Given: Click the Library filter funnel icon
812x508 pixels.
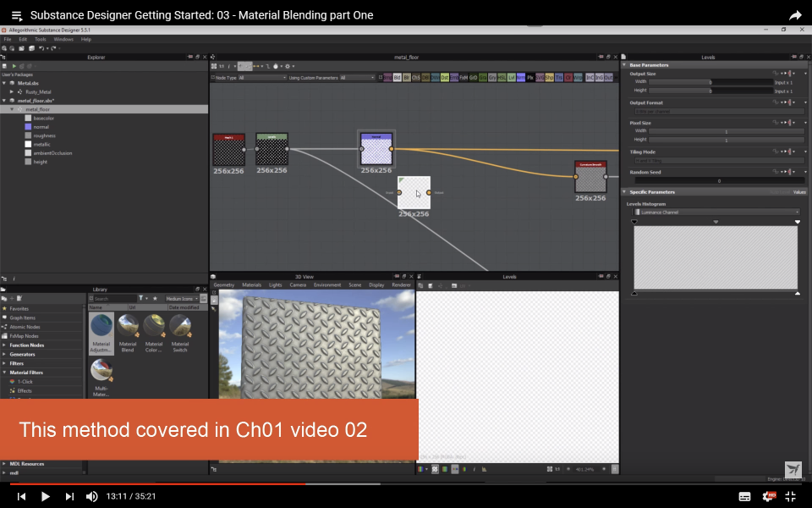Looking at the screenshot, I should click(141, 299).
